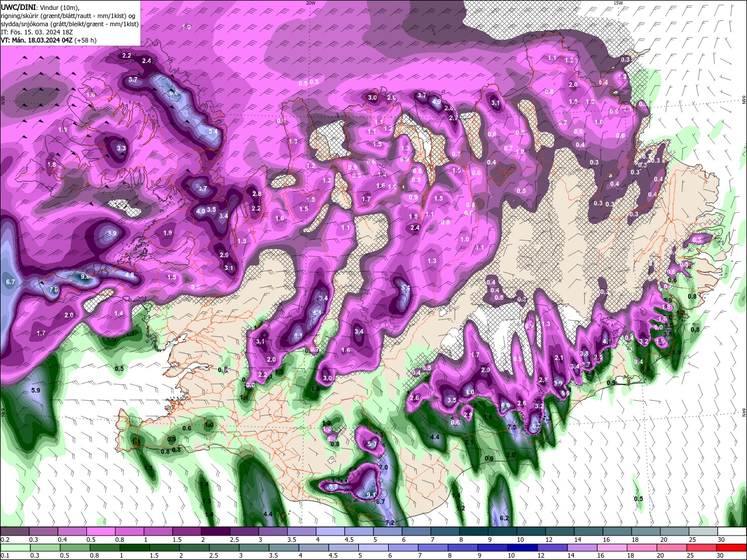Pick the red bottom-row swatch above 30
Viewport: 747px width, 560px height.
pyautogui.click(x=731, y=548)
